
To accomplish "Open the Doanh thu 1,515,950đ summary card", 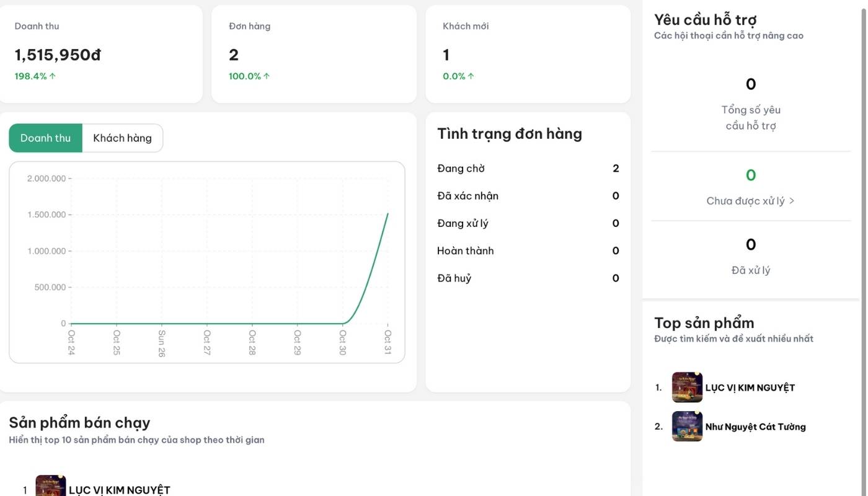I will 100,54.
